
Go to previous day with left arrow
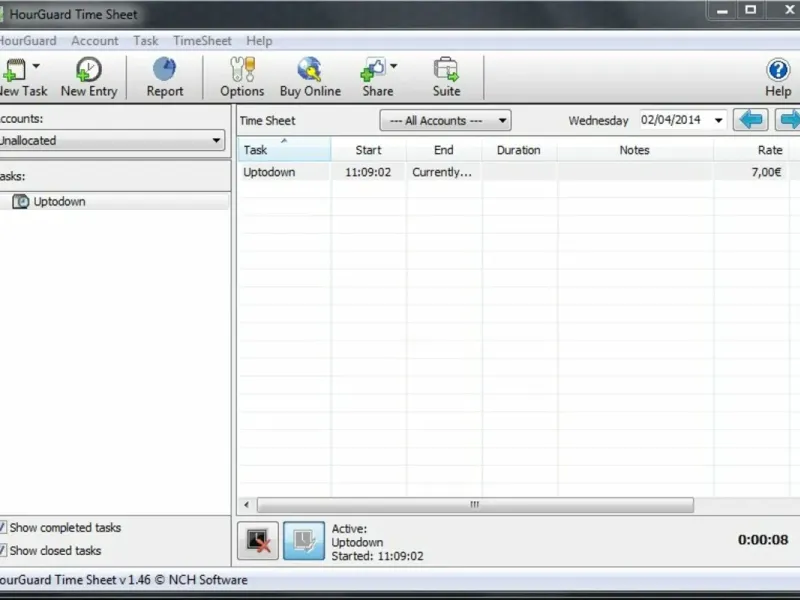tap(750, 120)
